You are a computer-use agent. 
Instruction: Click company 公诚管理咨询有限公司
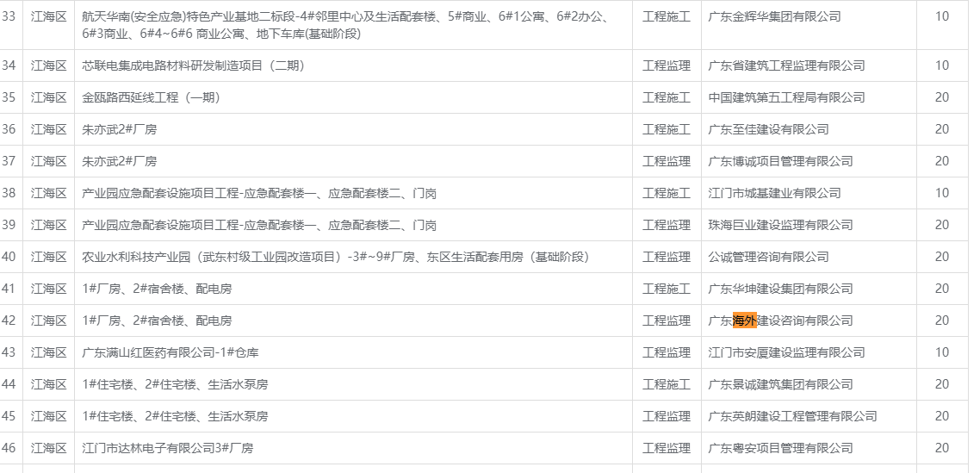[x=767, y=257]
